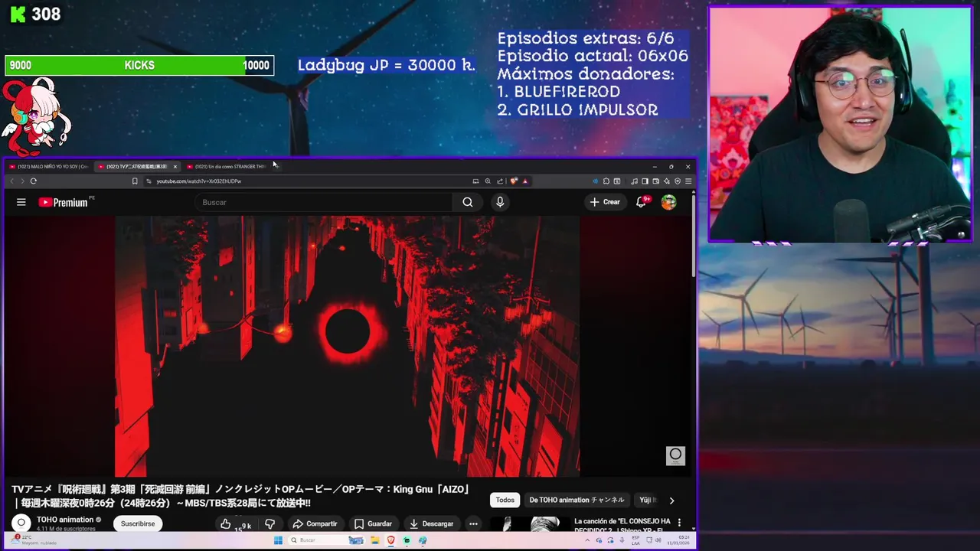Open the Brave Shields lion icon
Viewport: 980px width, 551px height.
click(x=514, y=181)
